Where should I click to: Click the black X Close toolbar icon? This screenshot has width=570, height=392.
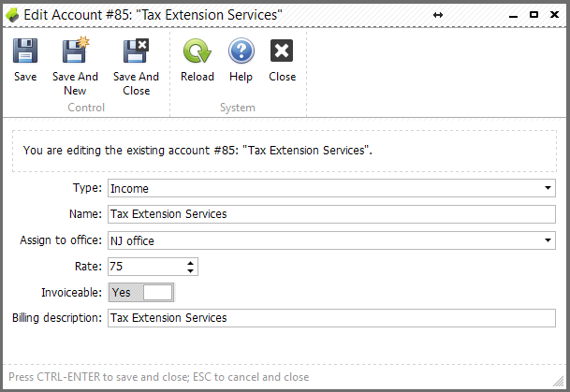click(x=282, y=51)
